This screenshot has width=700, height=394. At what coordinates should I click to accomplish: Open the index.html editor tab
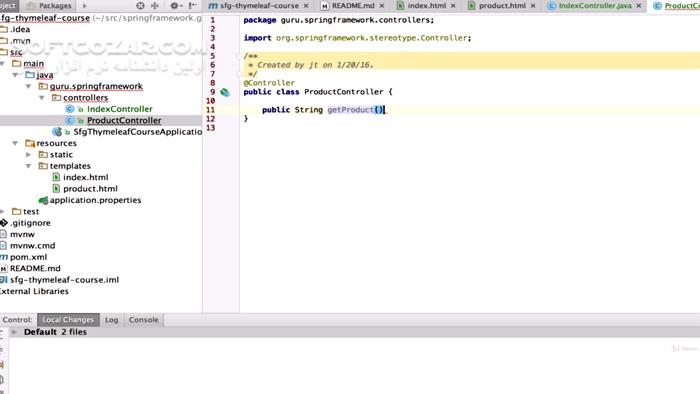426,6
